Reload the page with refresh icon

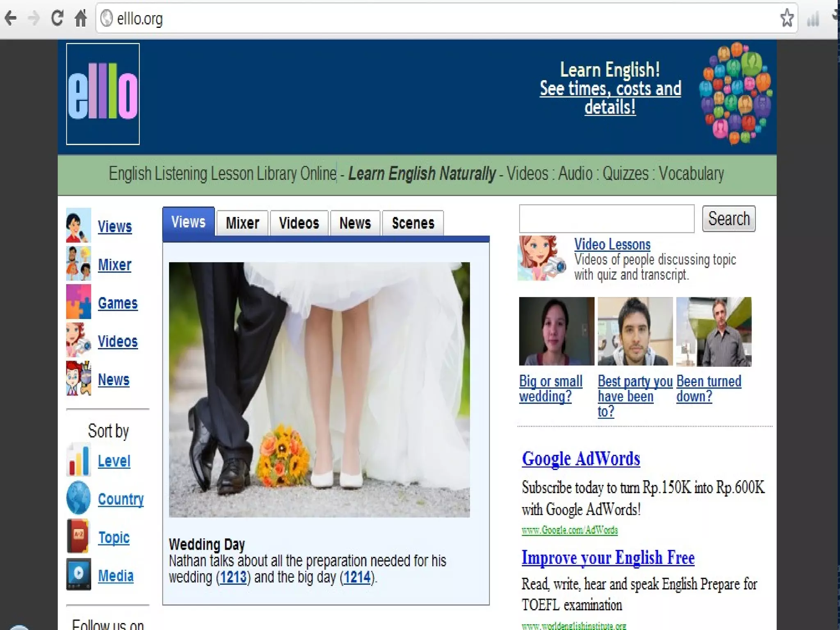(x=57, y=18)
